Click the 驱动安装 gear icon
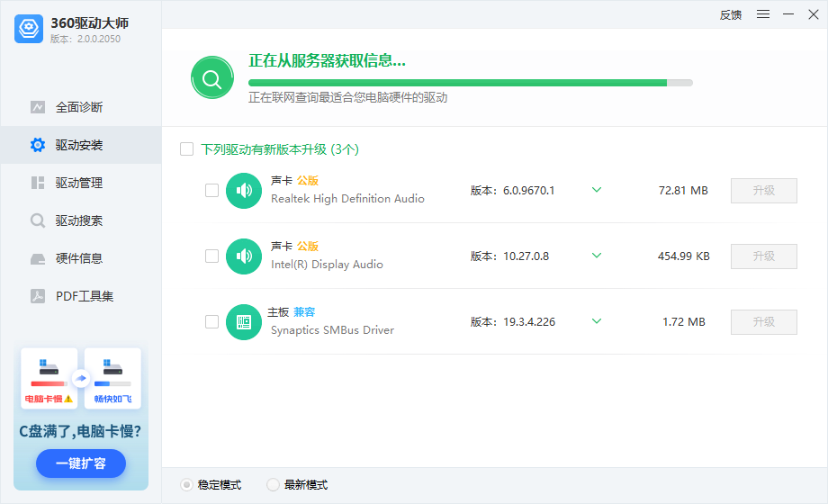 click(38, 145)
